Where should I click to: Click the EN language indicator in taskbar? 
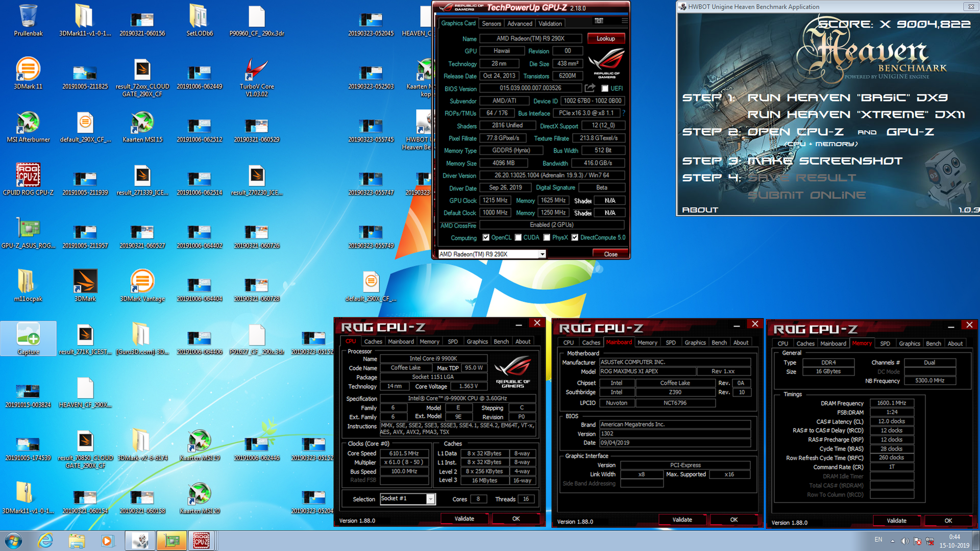(878, 539)
